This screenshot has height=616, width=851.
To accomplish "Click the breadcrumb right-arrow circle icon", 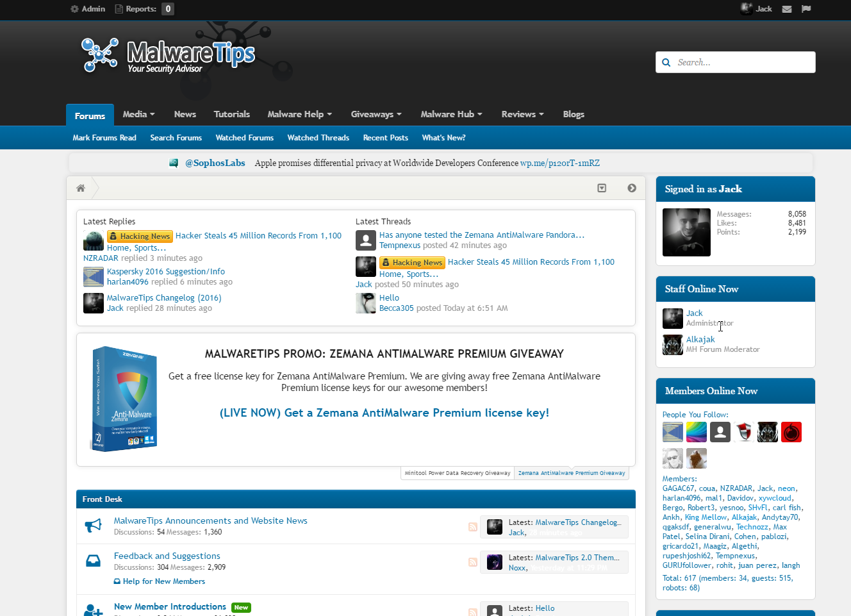I will pyautogui.click(x=632, y=188).
